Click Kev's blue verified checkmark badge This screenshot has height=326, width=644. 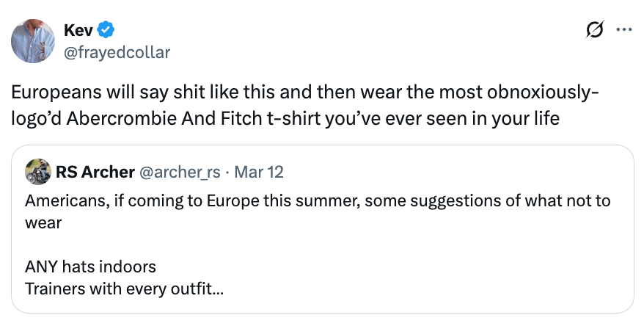(107, 31)
